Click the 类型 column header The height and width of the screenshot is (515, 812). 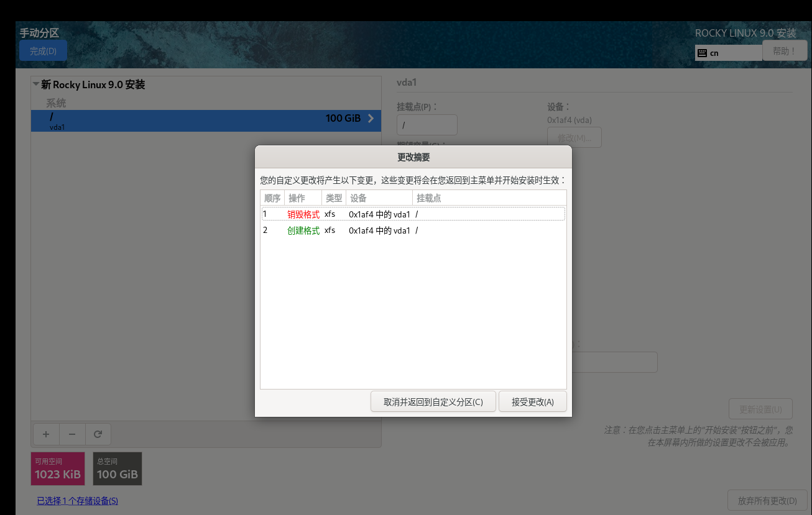[334, 198]
